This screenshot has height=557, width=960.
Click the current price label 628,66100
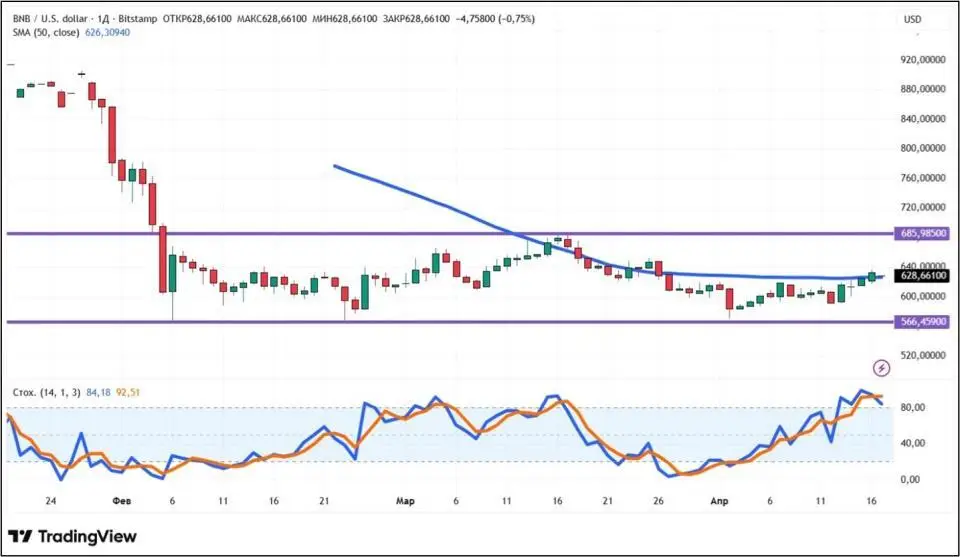pyautogui.click(x=923, y=276)
